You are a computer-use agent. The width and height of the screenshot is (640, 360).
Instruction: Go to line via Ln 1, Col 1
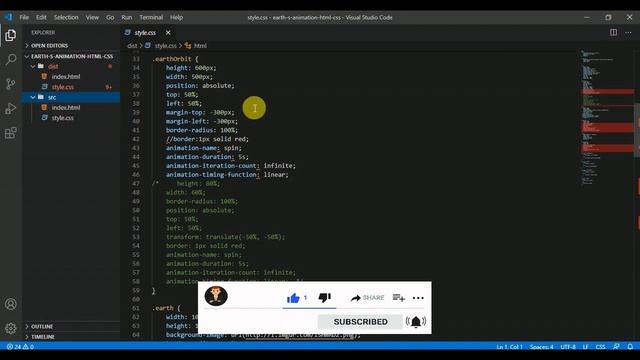[x=509, y=347]
